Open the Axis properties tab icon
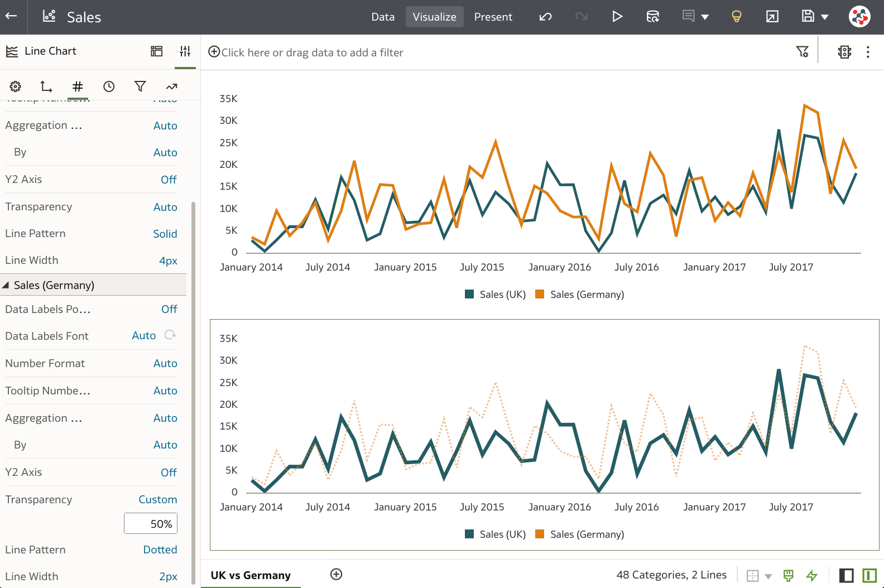This screenshot has height=588, width=884. (x=46, y=86)
